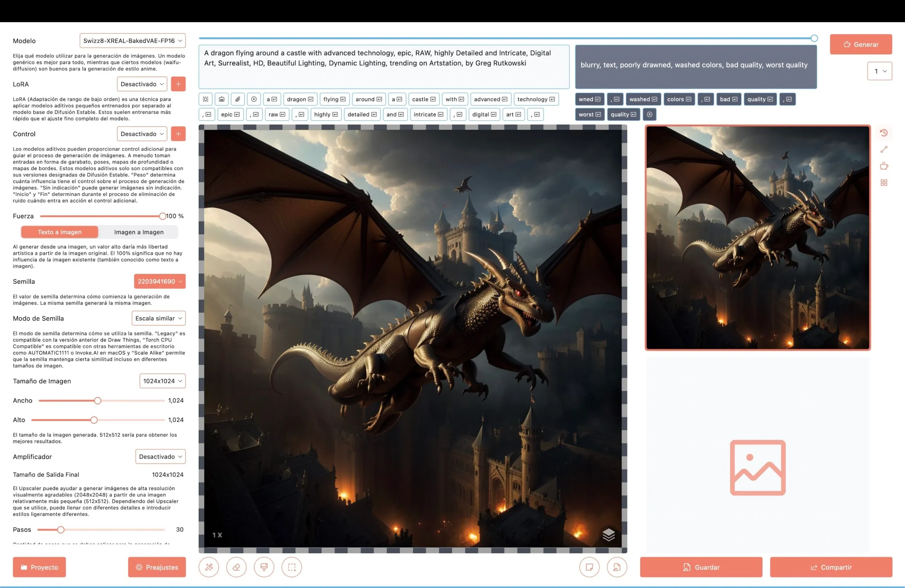Switch to Imagen a Imagen mode

(139, 232)
